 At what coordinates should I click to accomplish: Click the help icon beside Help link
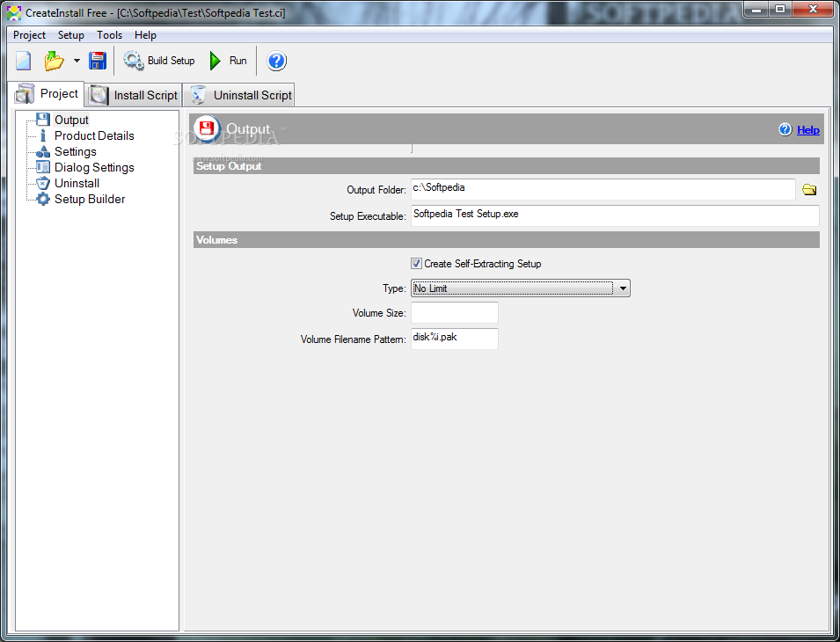pos(785,129)
